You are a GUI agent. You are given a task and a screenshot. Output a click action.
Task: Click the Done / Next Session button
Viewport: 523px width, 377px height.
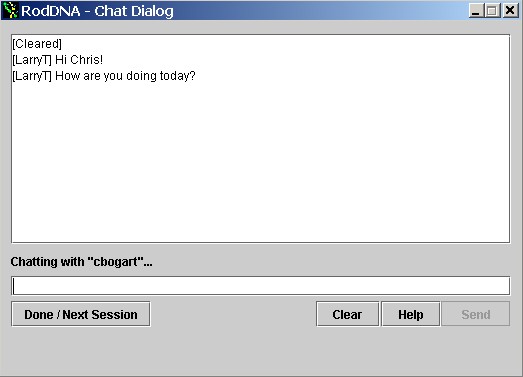[81, 314]
